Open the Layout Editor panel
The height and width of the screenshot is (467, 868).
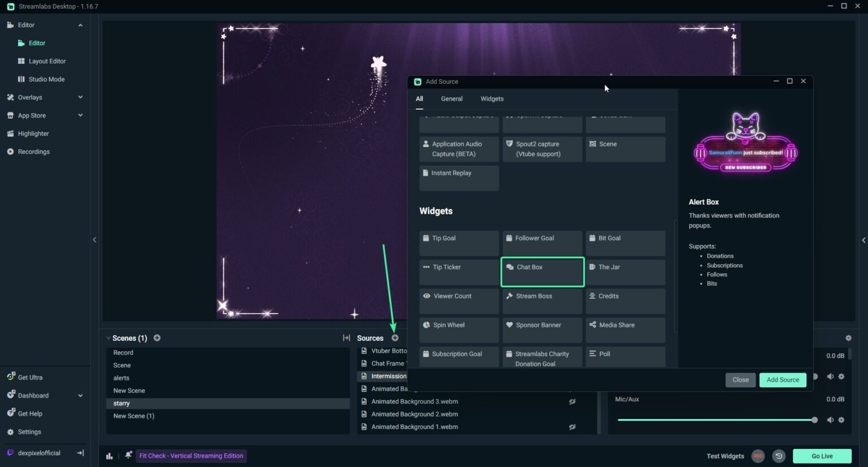point(48,60)
